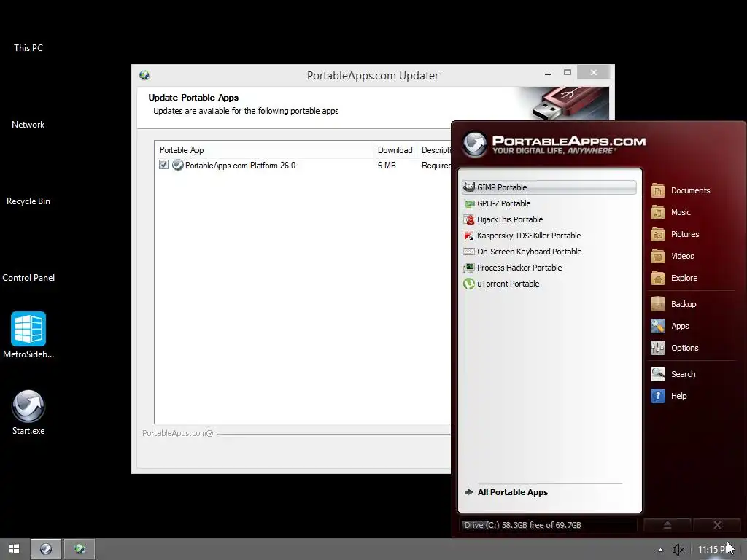The width and height of the screenshot is (747, 560).
Task: Click the eject drive button
Action: click(x=667, y=525)
